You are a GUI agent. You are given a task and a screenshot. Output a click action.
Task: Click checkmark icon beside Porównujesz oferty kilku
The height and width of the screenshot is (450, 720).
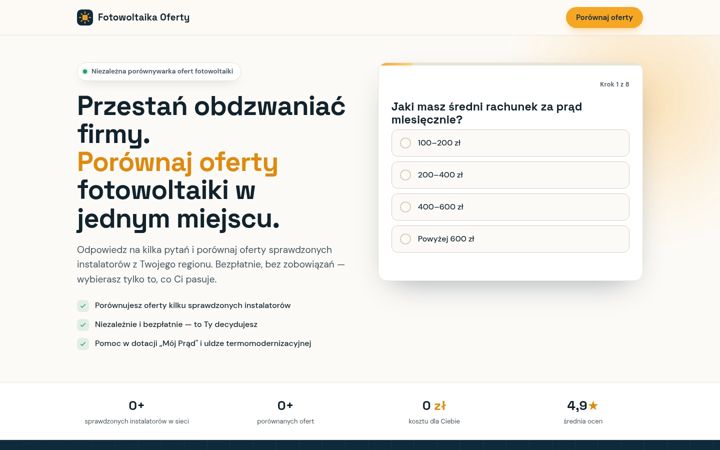click(x=83, y=306)
